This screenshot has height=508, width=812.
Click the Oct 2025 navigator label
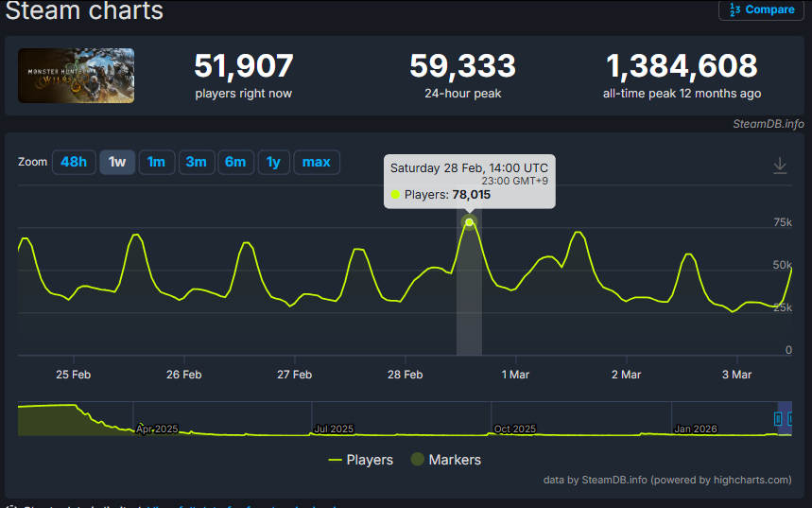click(x=515, y=429)
